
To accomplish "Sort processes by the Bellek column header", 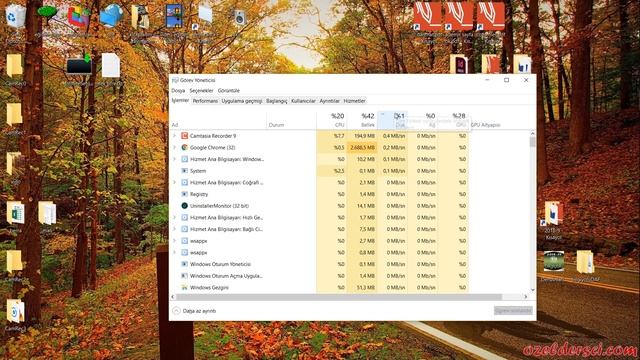I will (362, 120).
